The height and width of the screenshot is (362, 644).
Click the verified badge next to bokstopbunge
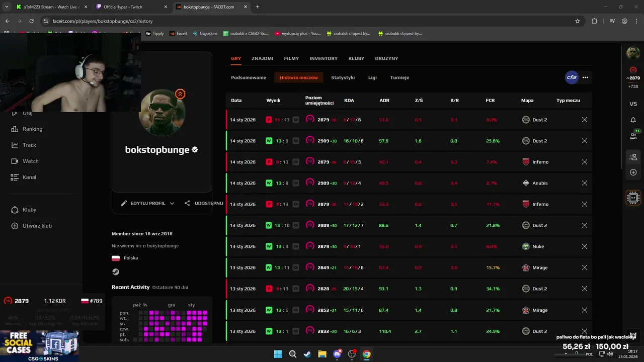[195, 150]
